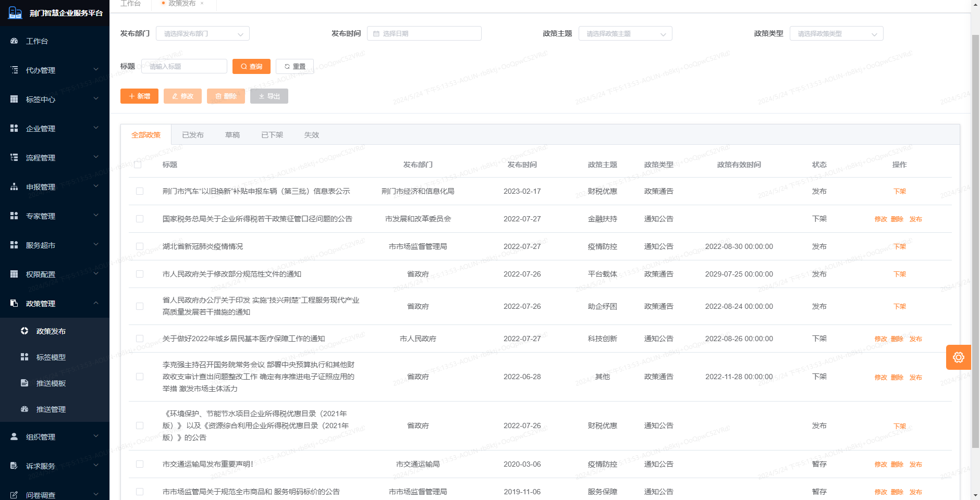Click the 导出 export button

pos(269,96)
